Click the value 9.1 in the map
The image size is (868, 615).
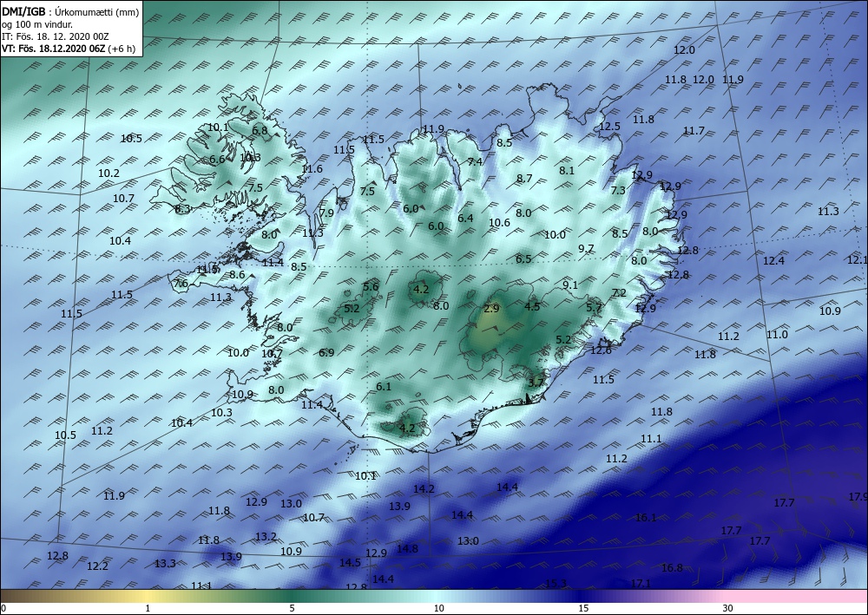pyautogui.click(x=570, y=285)
